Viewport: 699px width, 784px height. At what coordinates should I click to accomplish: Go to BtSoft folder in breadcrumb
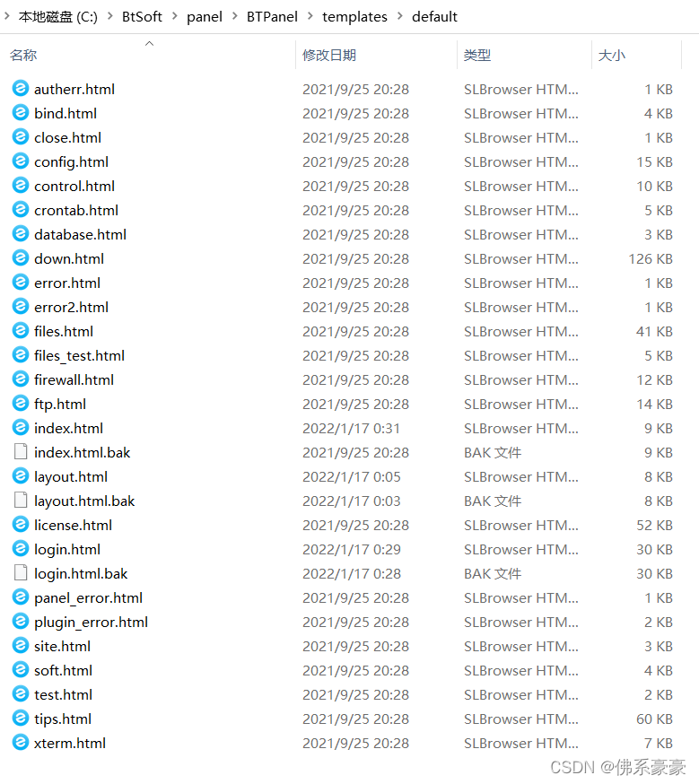(x=142, y=16)
